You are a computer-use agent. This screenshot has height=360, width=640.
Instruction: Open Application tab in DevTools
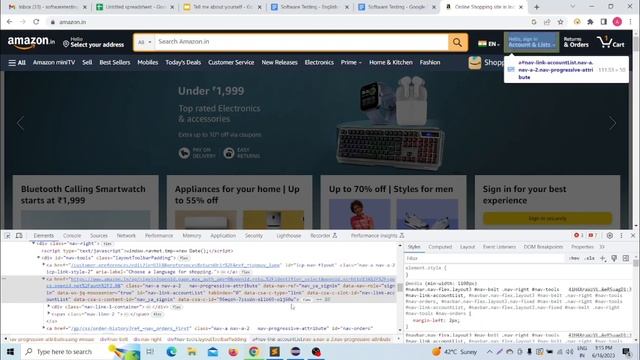[223, 236]
